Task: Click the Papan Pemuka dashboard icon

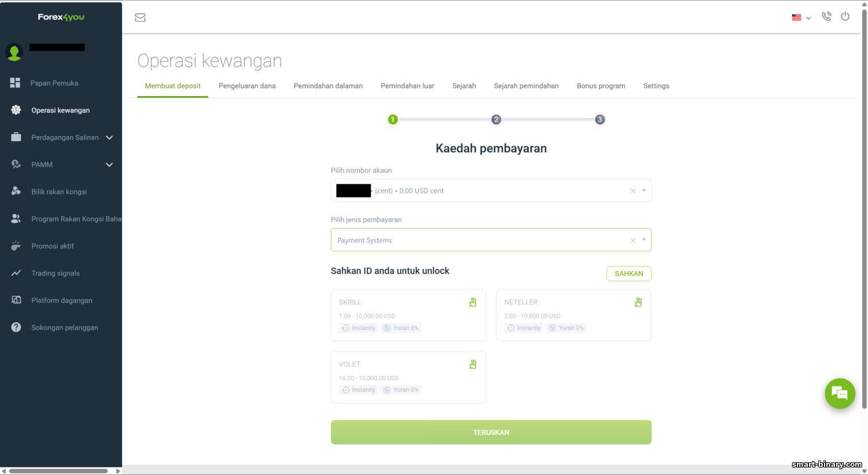Action: point(16,83)
